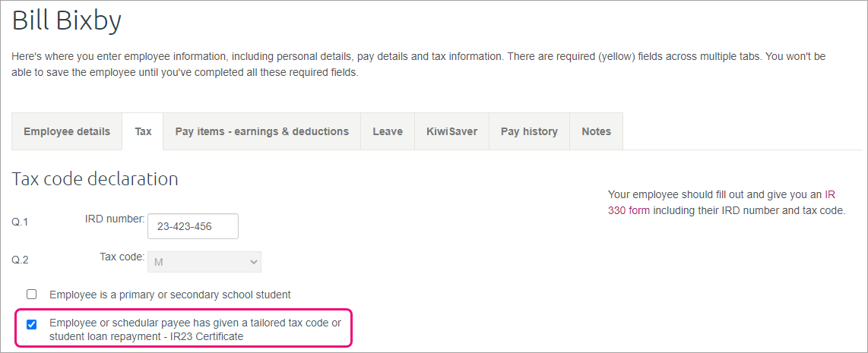Open the KiwiSaver tab
Image resolution: width=868 pixels, height=353 pixels.
tap(451, 131)
